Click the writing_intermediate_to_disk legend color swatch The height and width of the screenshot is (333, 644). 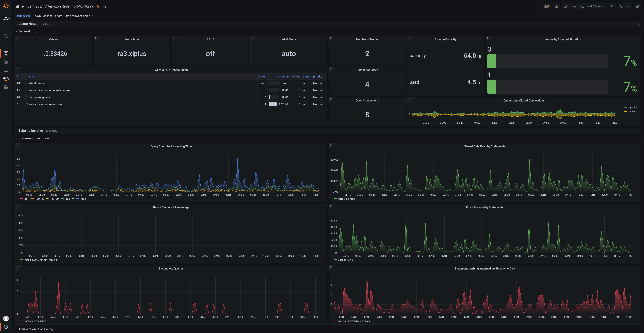[x=335, y=321]
